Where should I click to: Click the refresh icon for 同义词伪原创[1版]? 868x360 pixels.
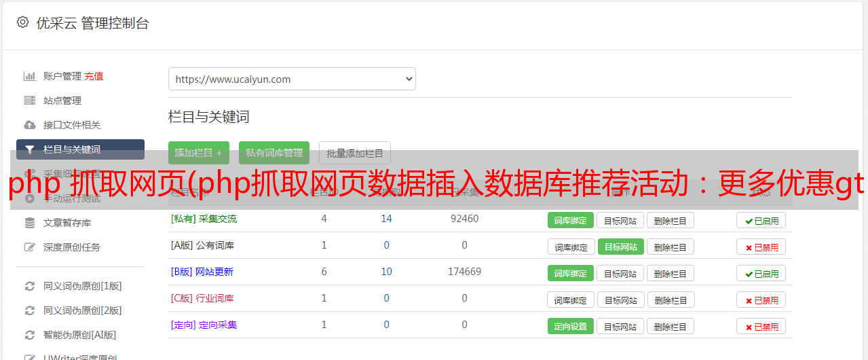[30, 286]
